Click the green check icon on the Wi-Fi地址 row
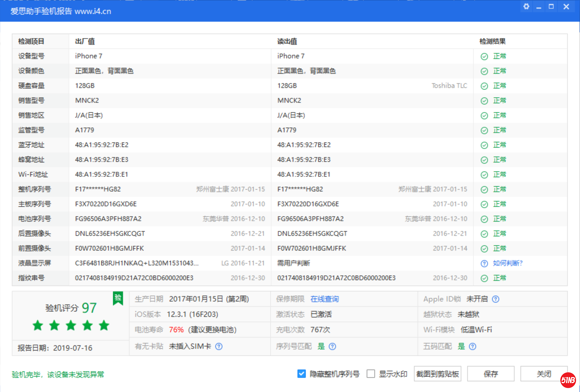The height and width of the screenshot is (392, 580). click(484, 174)
